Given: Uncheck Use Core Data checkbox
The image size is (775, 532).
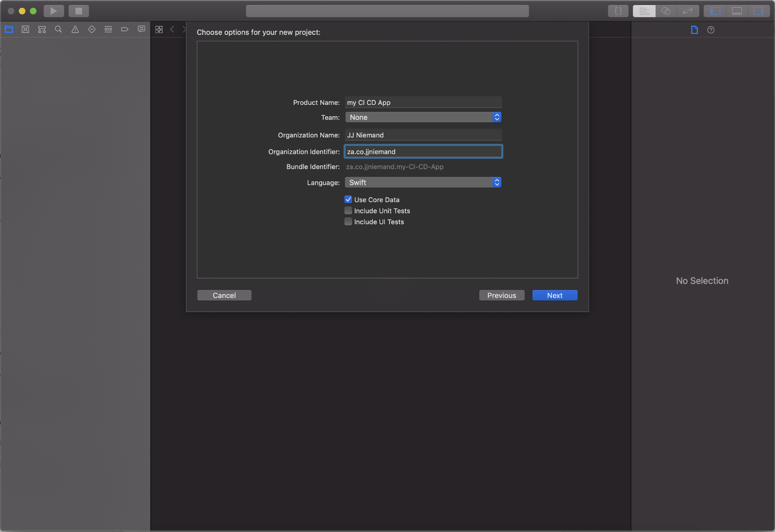Looking at the screenshot, I should (x=348, y=200).
